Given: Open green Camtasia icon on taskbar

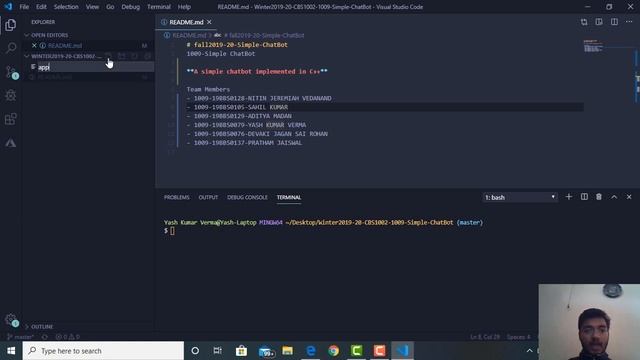Looking at the screenshot, I should point(356,351).
